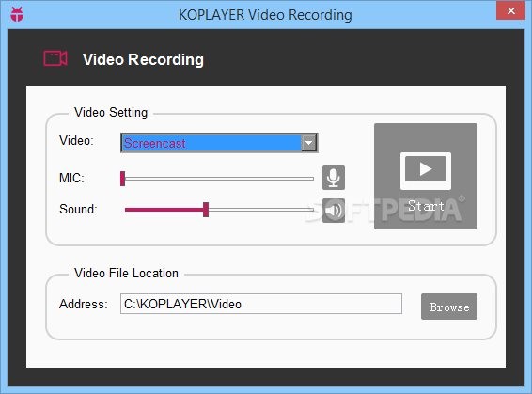Click the MIC volume slider handle

point(123,179)
